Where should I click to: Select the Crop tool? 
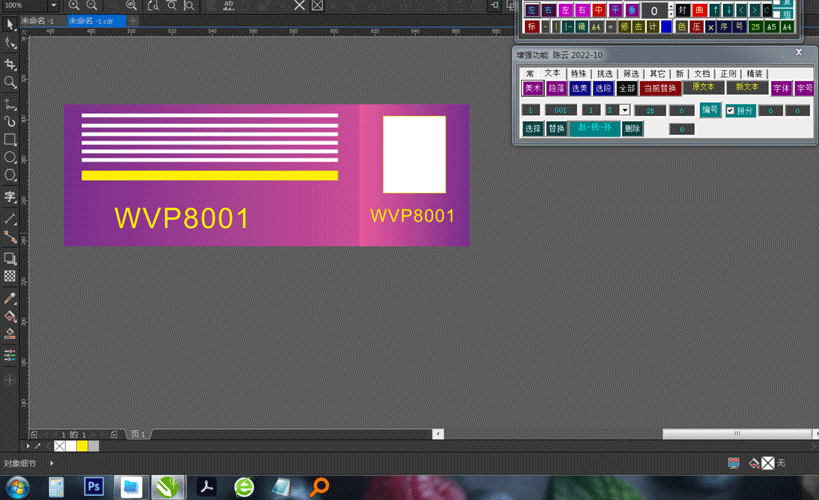pos(10,63)
